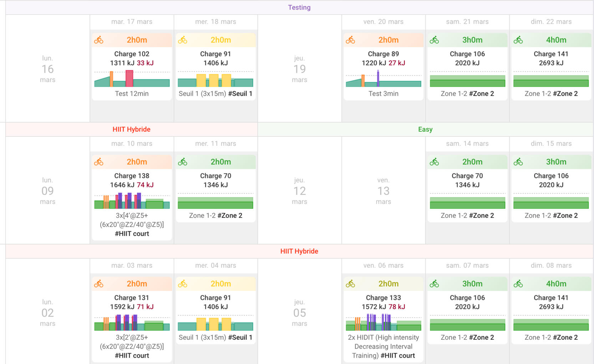Click the Test 3min workout title
This screenshot has width=594, height=364.
pos(384,94)
